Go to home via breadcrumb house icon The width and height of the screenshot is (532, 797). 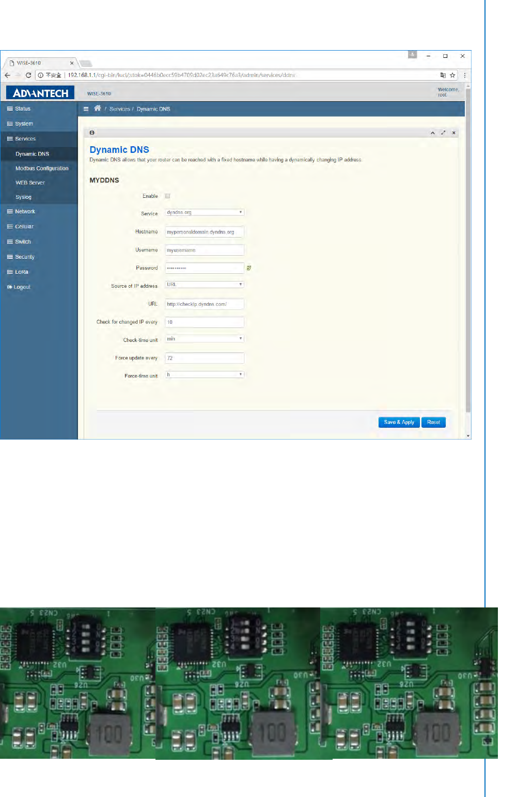pyautogui.click(x=97, y=108)
